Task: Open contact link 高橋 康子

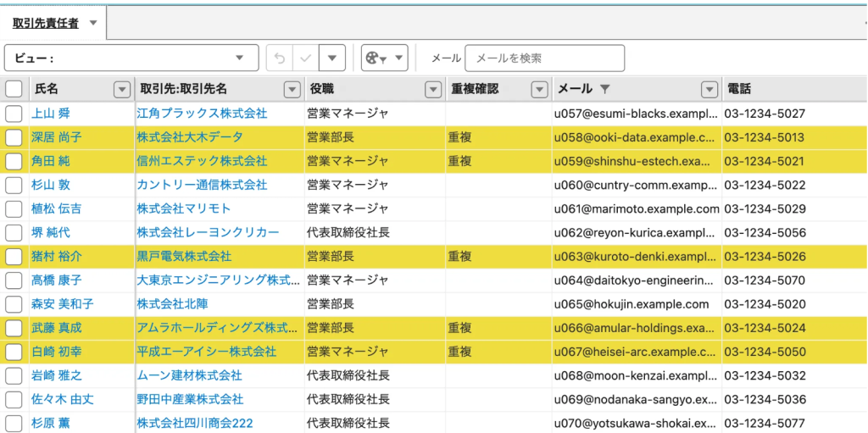Action: click(x=57, y=280)
